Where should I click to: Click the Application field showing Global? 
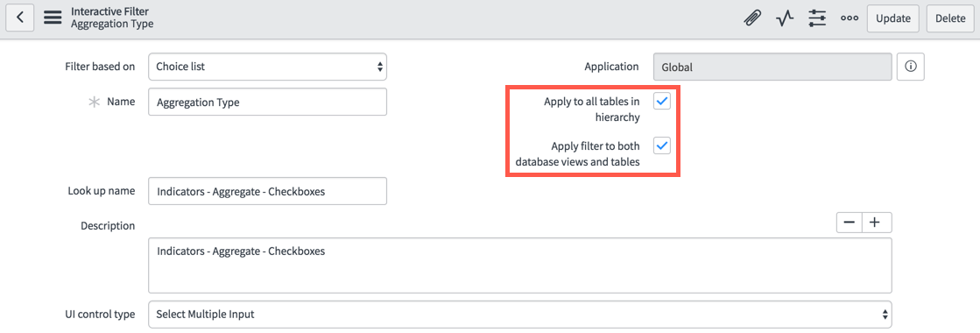772,67
